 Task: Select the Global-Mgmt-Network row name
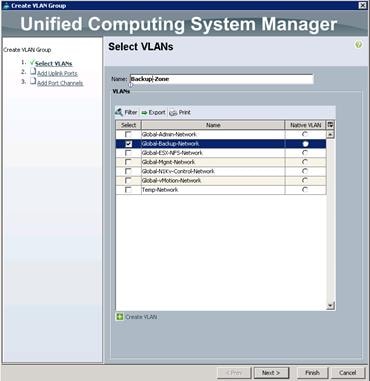[x=168, y=162]
